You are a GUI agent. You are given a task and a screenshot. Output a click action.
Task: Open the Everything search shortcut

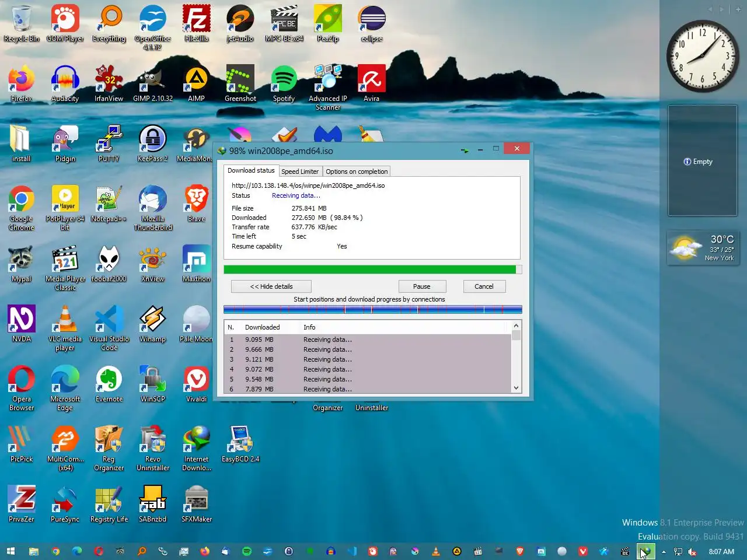109,23
